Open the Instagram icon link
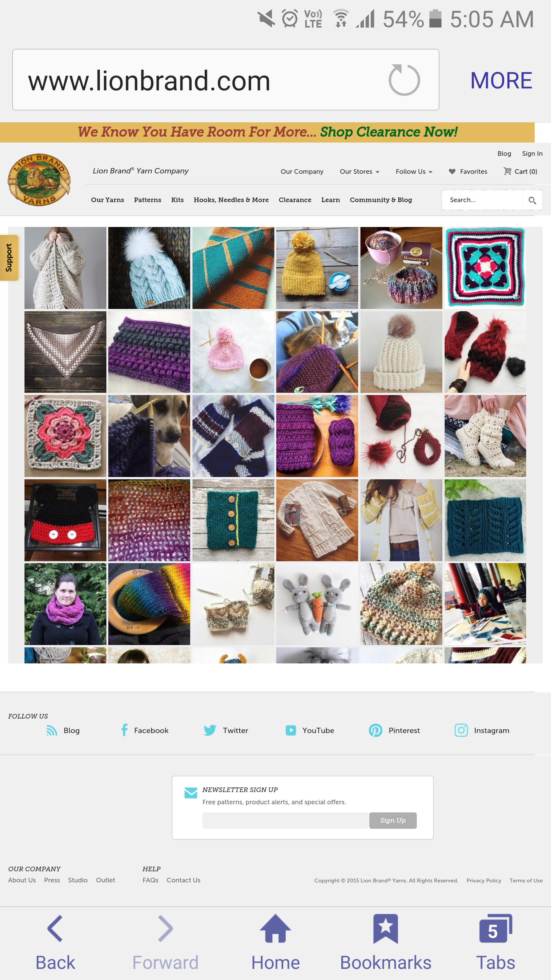551x980 pixels. (x=461, y=730)
